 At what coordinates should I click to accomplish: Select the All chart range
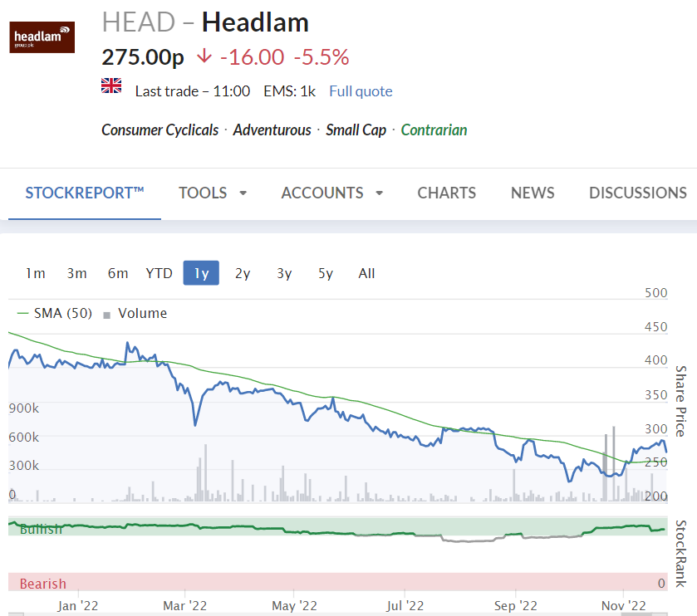366,273
